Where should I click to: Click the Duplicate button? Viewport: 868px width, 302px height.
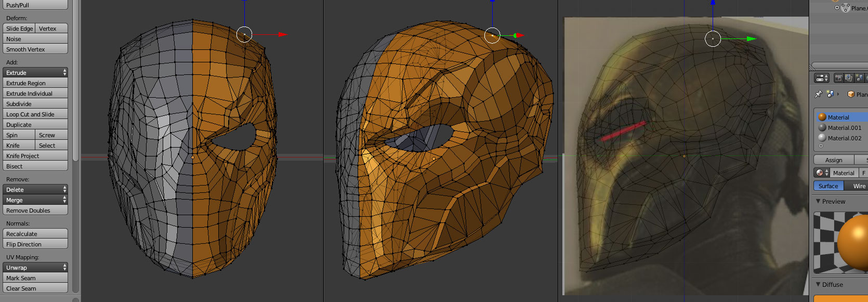tap(35, 124)
